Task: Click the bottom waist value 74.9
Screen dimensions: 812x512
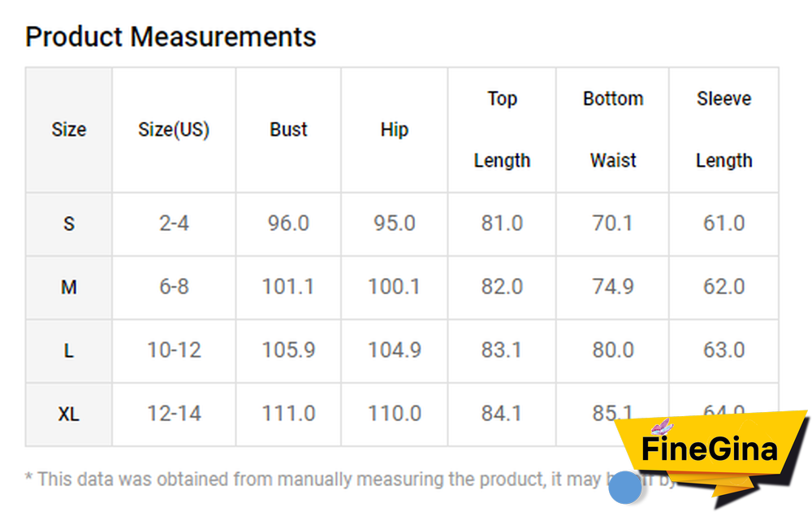Action: (x=613, y=287)
